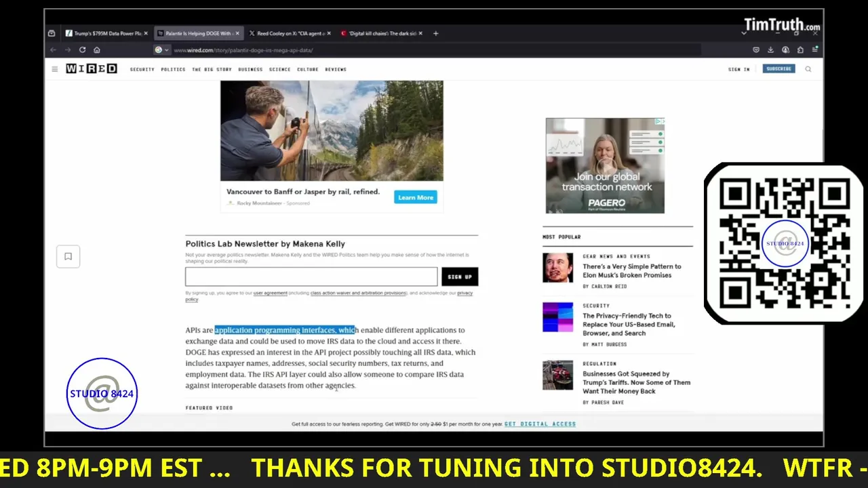Click the WIRED logo
The width and height of the screenshot is (868, 488).
pos(92,69)
